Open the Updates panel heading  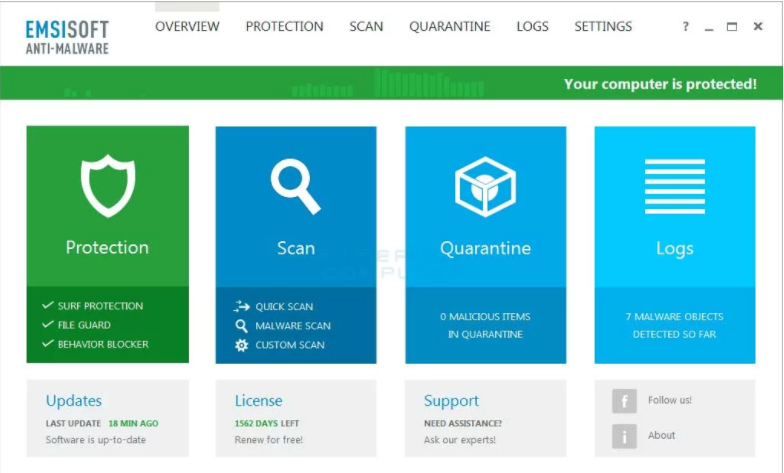(74, 400)
